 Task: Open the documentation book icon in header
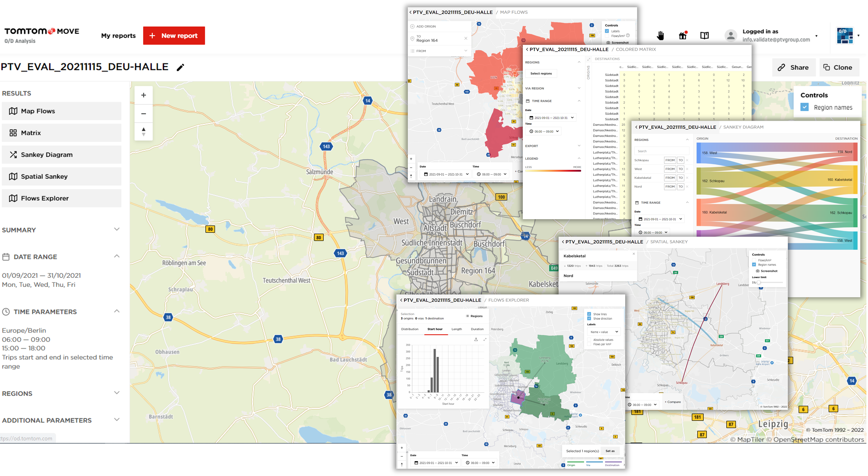(704, 35)
